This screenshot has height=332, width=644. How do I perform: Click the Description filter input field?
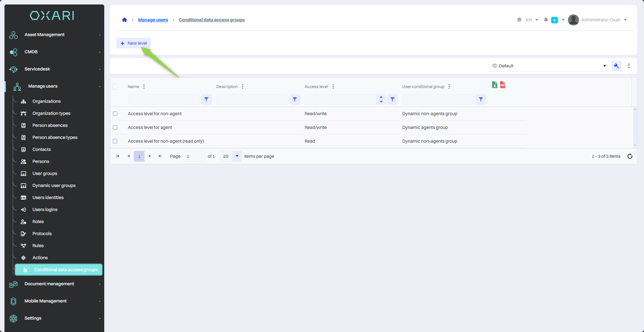(252, 100)
